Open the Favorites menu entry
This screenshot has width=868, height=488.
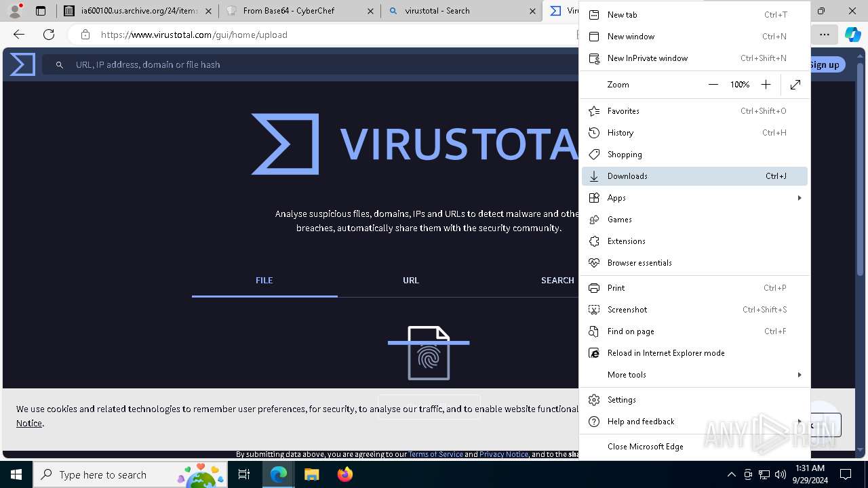694,111
